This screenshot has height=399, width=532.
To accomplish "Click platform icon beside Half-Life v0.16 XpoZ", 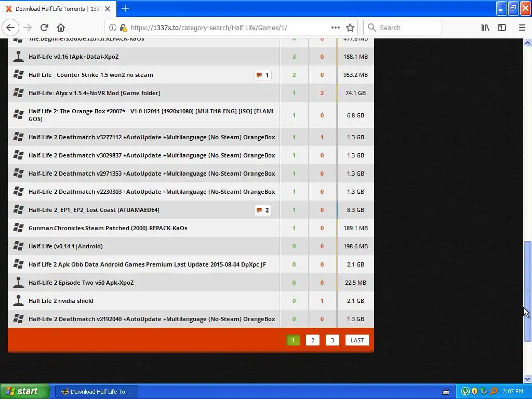I will (x=18, y=57).
